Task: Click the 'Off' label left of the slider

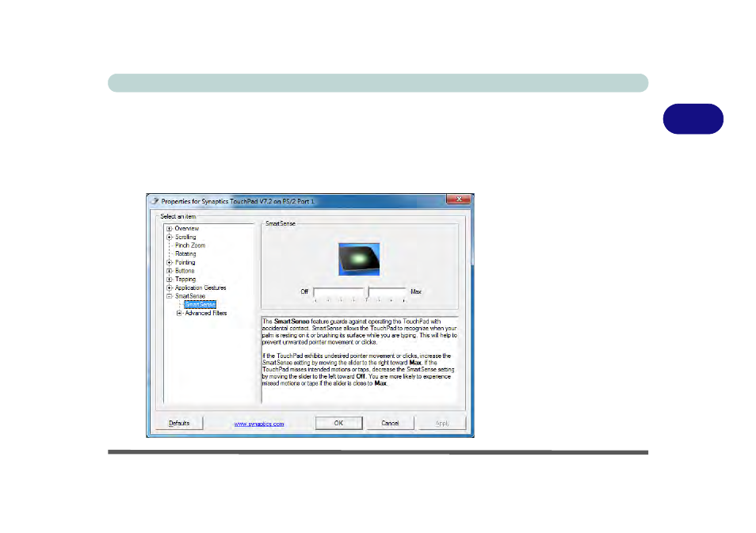Action: pyautogui.click(x=304, y=291)
